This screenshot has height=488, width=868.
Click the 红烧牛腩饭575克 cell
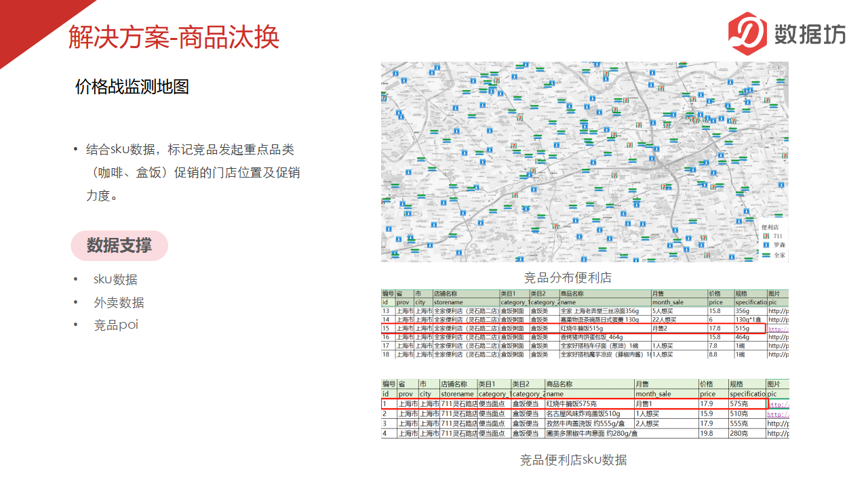pyautogui.click(x=589, y=403)
